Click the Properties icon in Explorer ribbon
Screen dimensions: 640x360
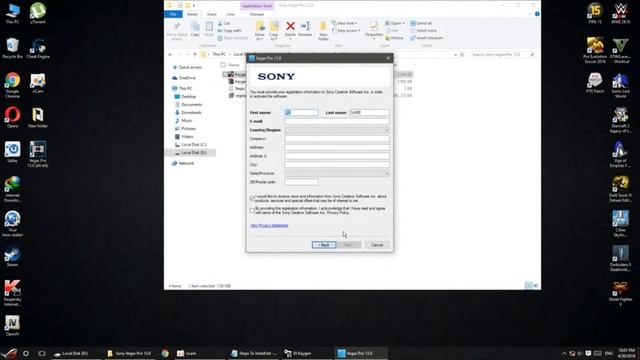click(373, 27)
